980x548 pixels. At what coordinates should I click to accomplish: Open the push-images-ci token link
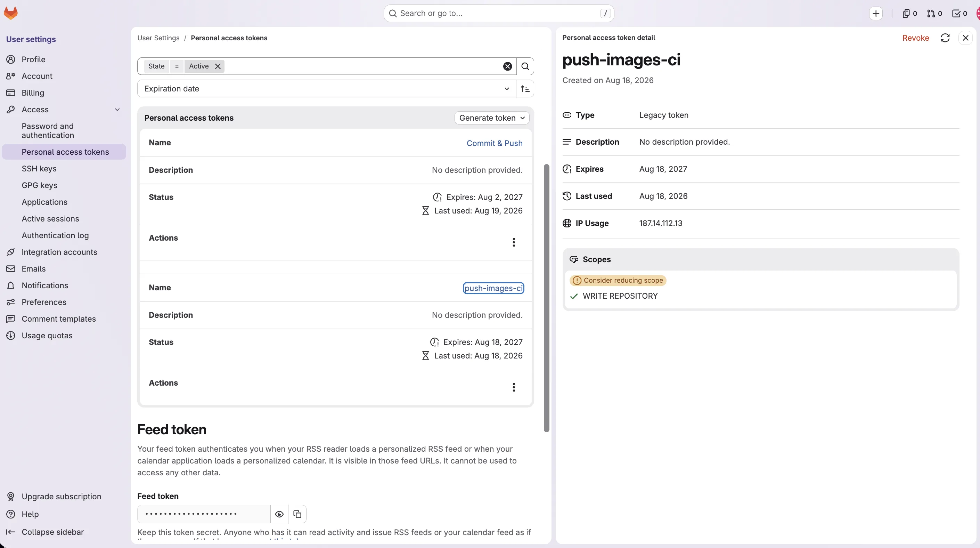[493, 288]
